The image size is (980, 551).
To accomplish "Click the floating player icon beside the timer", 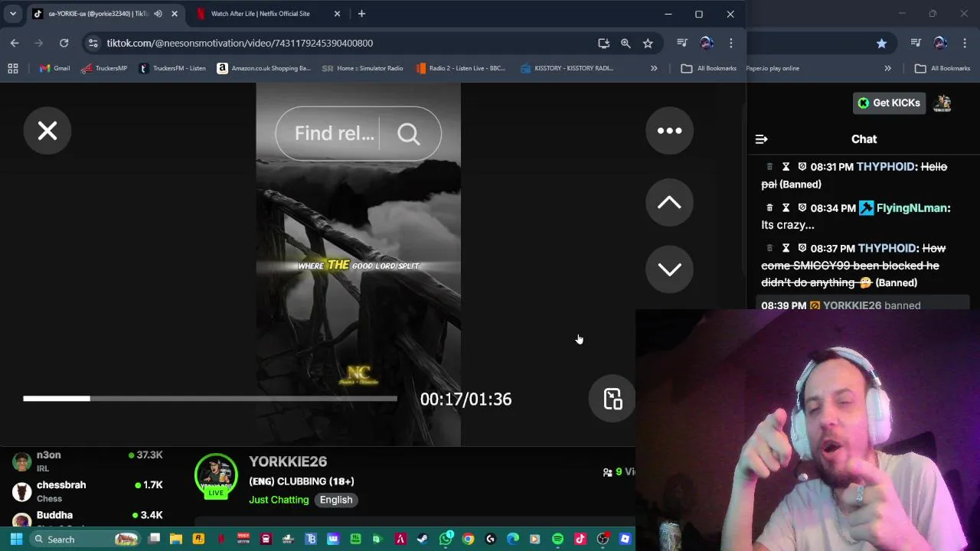I will click(612, 399).
